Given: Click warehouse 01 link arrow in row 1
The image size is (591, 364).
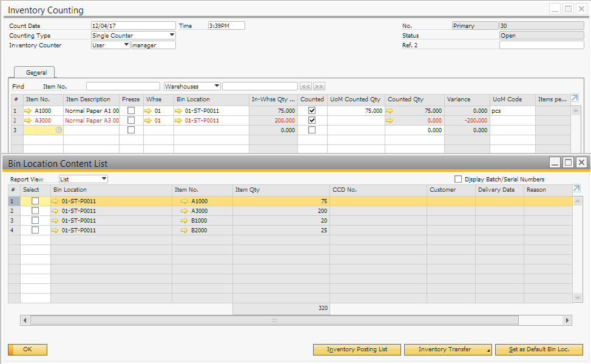Looking at the screenshot, I should click(x=148, y=111).
